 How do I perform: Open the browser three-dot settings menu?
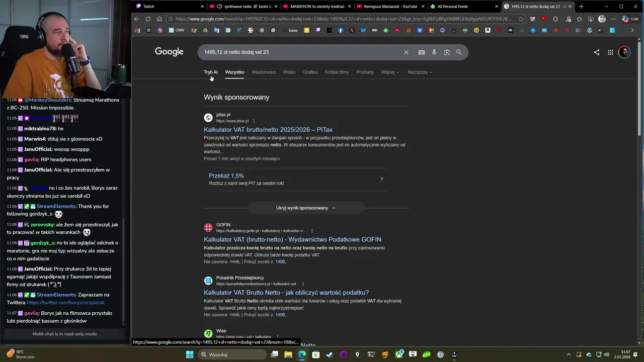tap(613, 19)
